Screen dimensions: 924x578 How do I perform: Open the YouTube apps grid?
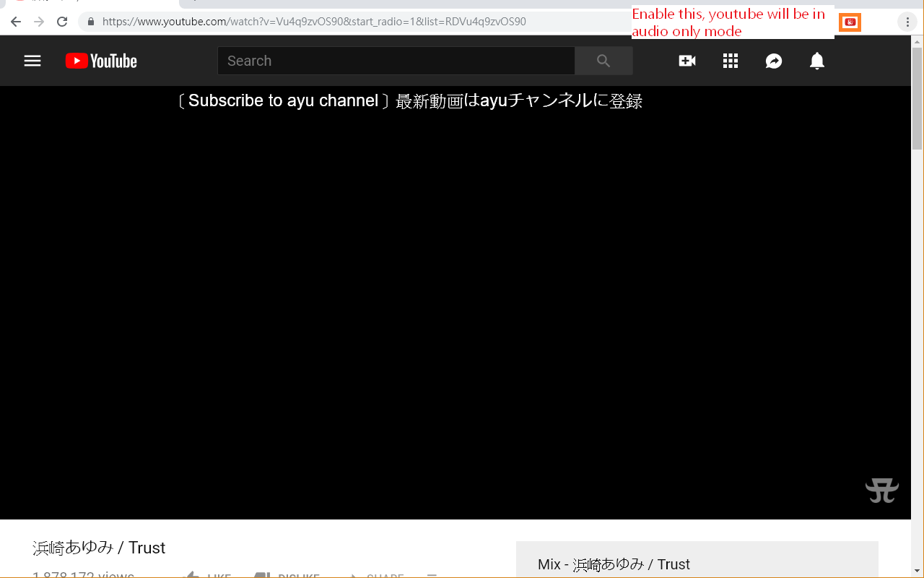click(x=731, y=61)
